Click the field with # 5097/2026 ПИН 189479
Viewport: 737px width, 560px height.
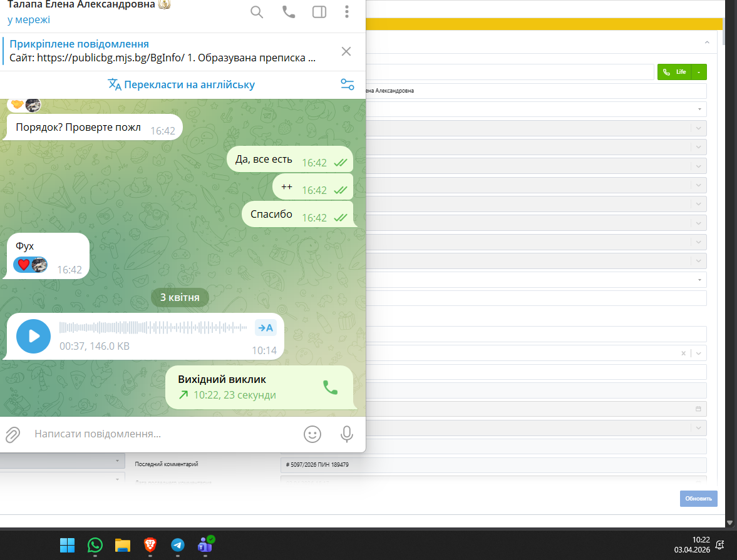coord(493,465)
